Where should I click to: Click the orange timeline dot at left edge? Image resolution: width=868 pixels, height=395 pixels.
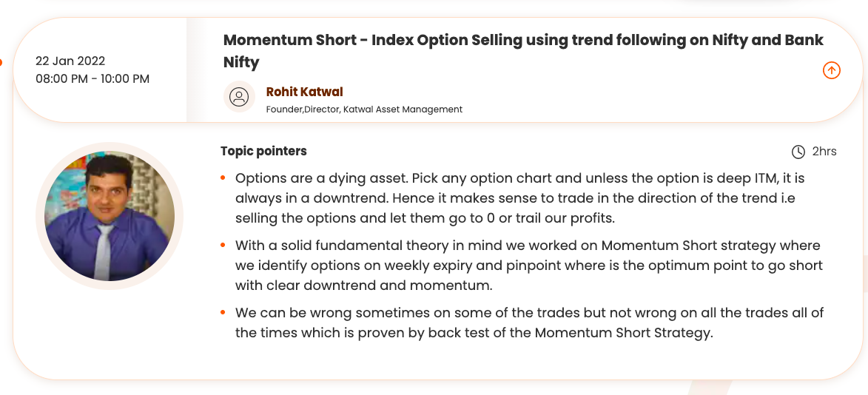coord(1,63)
